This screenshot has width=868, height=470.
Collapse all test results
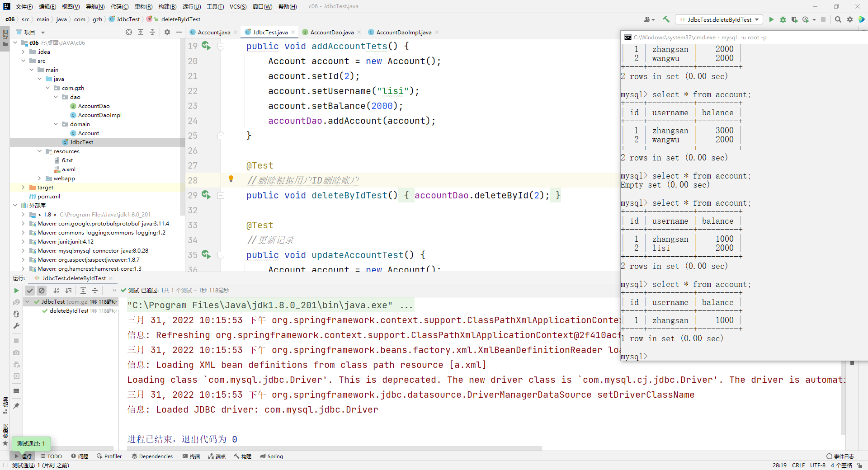click(x=95, y=291)
